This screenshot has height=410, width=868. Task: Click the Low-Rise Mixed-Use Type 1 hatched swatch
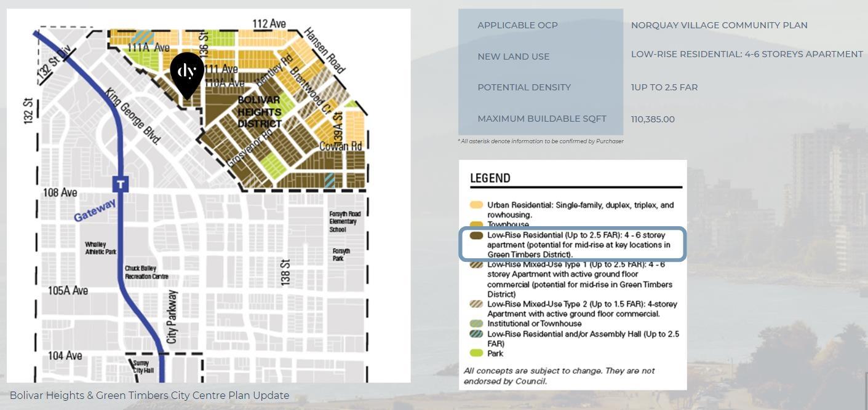point(476,265)
